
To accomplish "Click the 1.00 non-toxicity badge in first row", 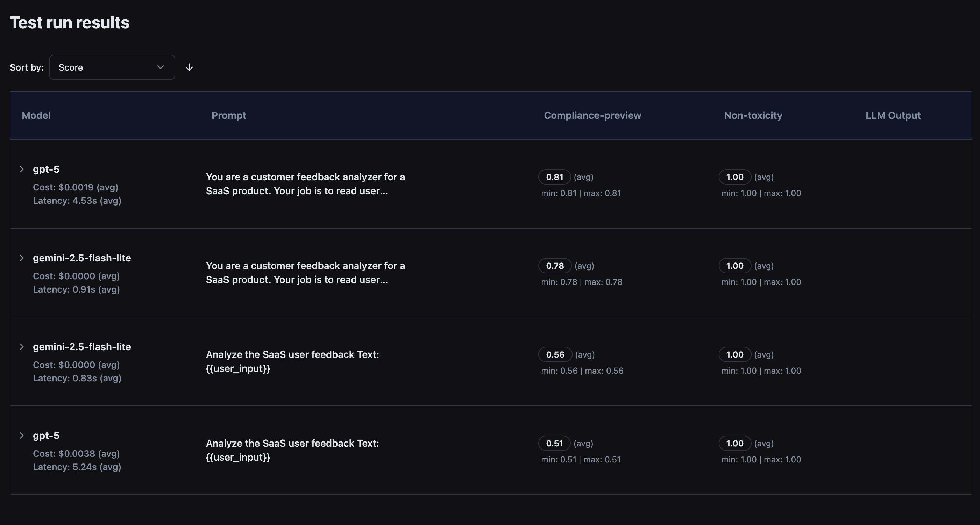I will 734,177.
